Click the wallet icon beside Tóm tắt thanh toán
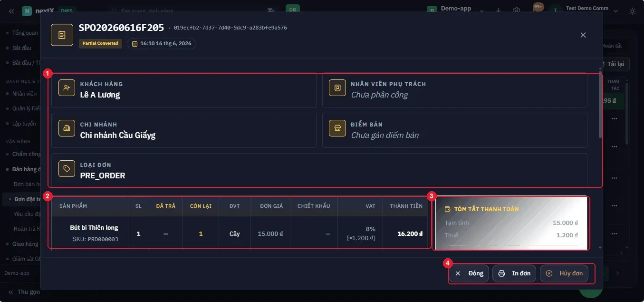 pos(447,209)
